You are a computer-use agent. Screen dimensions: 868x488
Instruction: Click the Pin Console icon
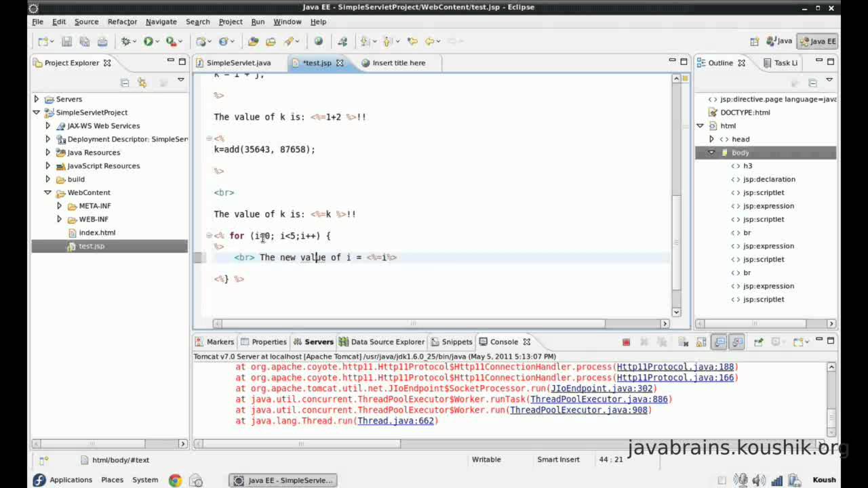(x=758, y=342)
